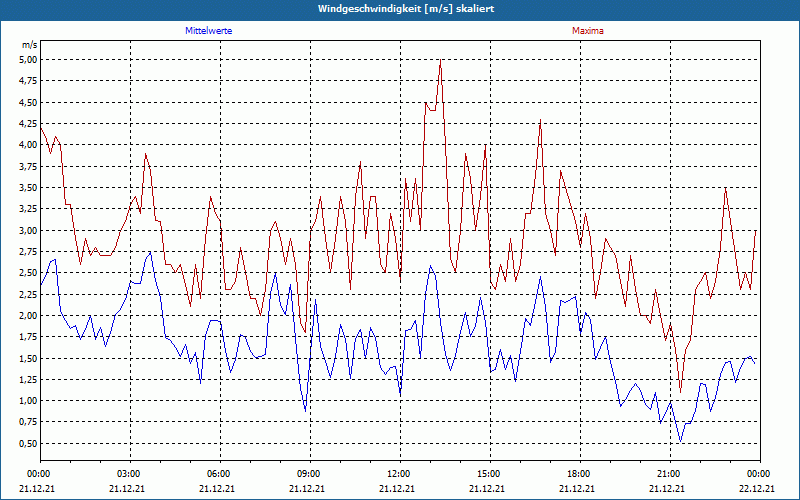Click the 2,25 y-axis label
This screenshot has height=500, width=800.
tap(29, 294)
